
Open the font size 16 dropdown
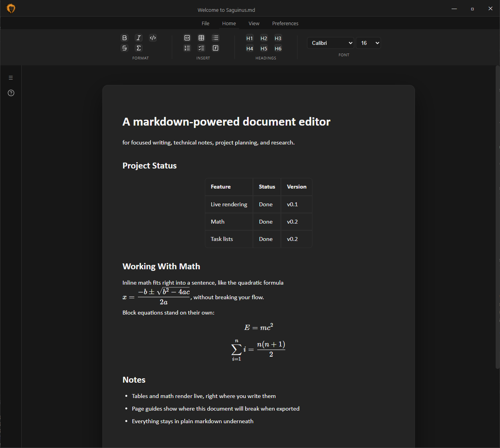[368, 43]
